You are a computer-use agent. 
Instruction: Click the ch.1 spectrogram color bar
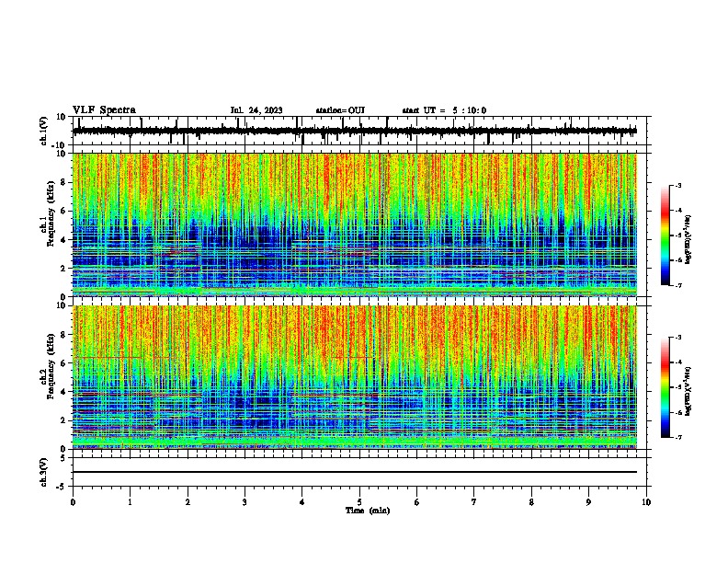pos(665,236)
